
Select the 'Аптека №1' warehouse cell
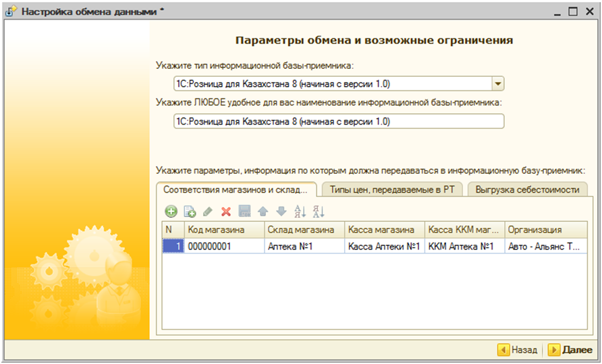[x=304, y=247]
